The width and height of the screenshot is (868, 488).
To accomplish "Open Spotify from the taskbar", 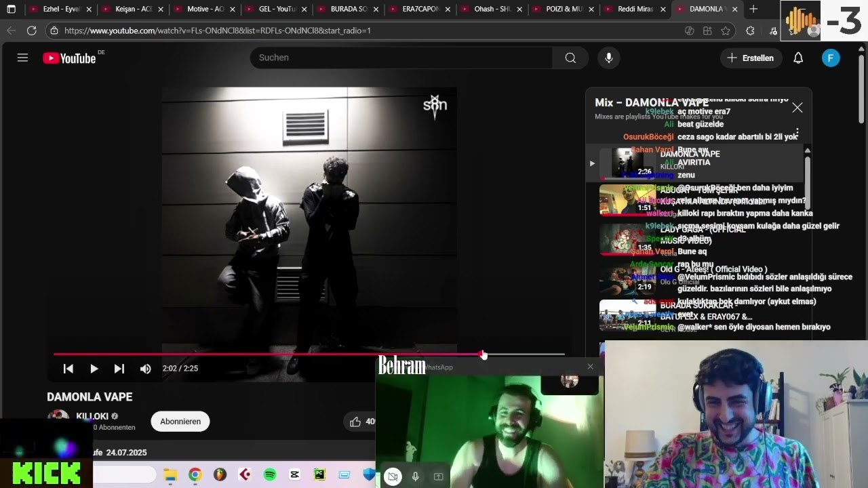I will coord(270,474).
